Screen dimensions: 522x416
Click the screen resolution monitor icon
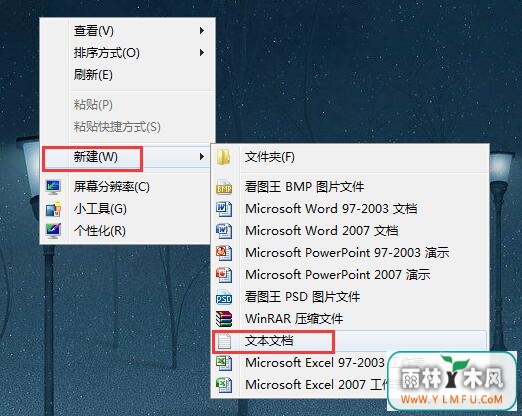[x=53, y=187]
